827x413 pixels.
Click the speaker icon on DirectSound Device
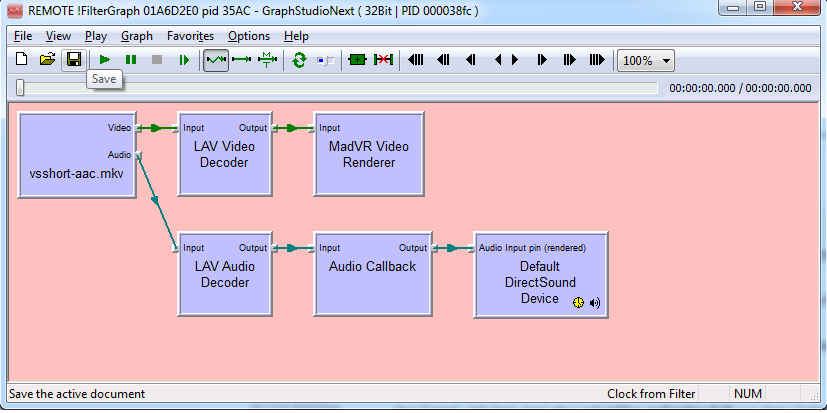coord(595,303)
